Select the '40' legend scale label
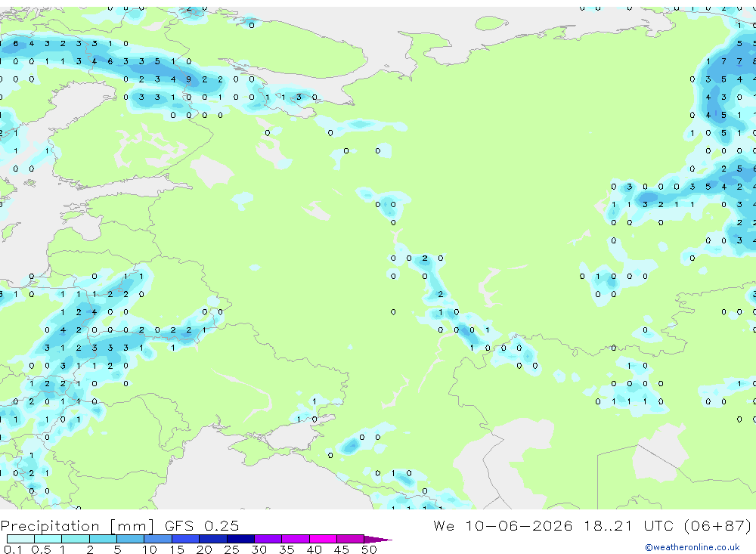Viewport: 756px width, 554px height. (x=314, y=549)
